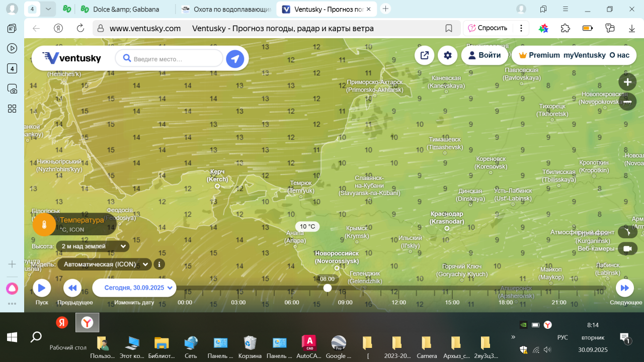Screen dimensions: 644x362
Task: Zoom in the map with plus button
Action: (627, 82)
